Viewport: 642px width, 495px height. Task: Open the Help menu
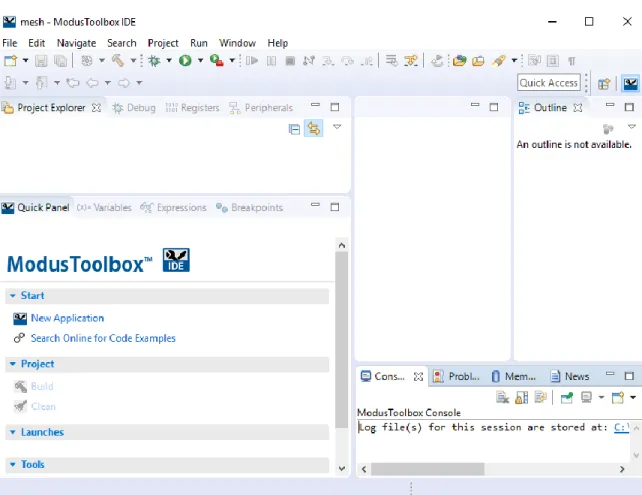point(278,43)
